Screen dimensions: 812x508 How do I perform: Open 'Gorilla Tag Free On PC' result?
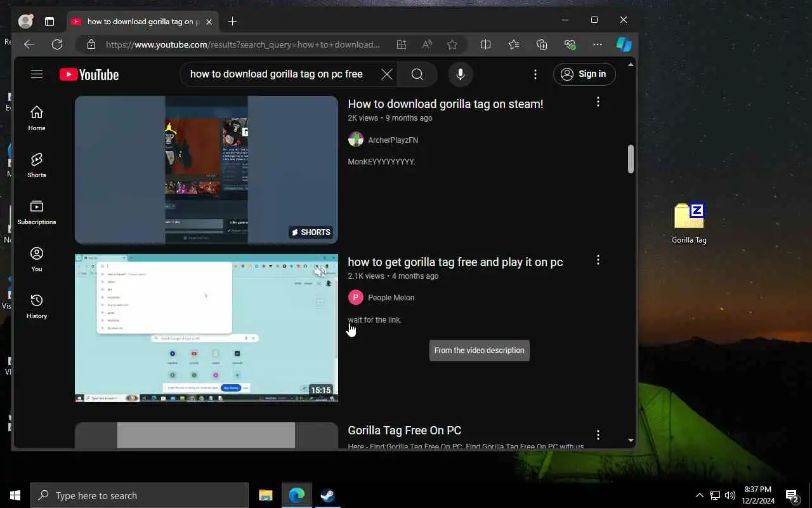click(x=404, y=431)
